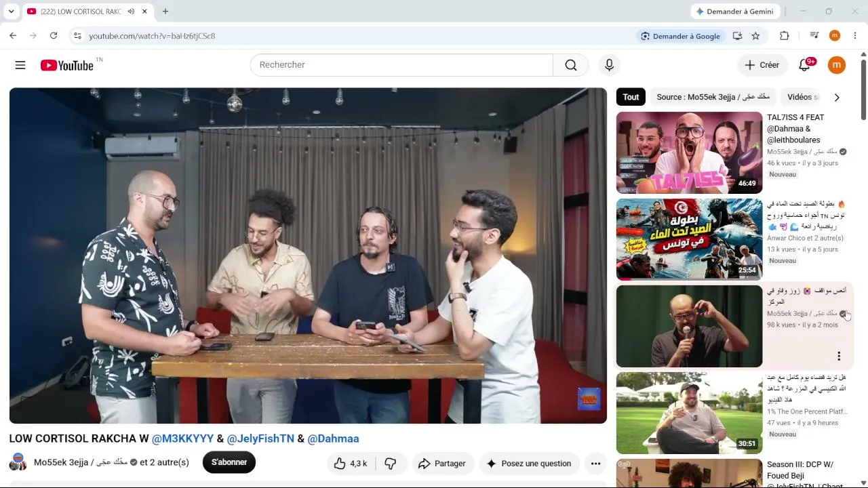
Task: Open the Mo55ek 3ejja channel avatar
Action: point(18,462)
